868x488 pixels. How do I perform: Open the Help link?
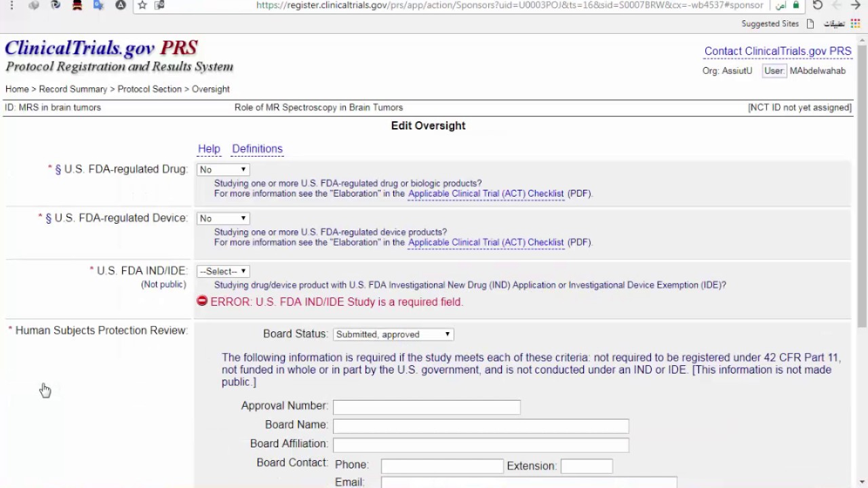tap(209, 149)
